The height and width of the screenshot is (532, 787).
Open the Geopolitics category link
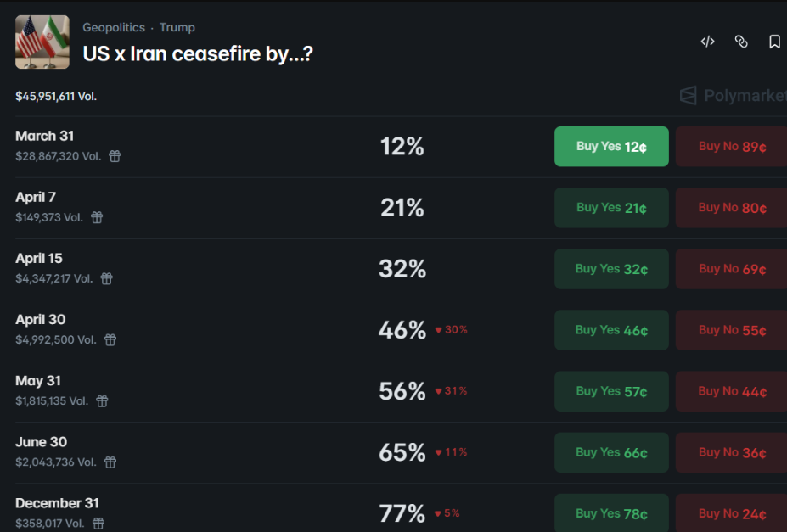[113, 27]
